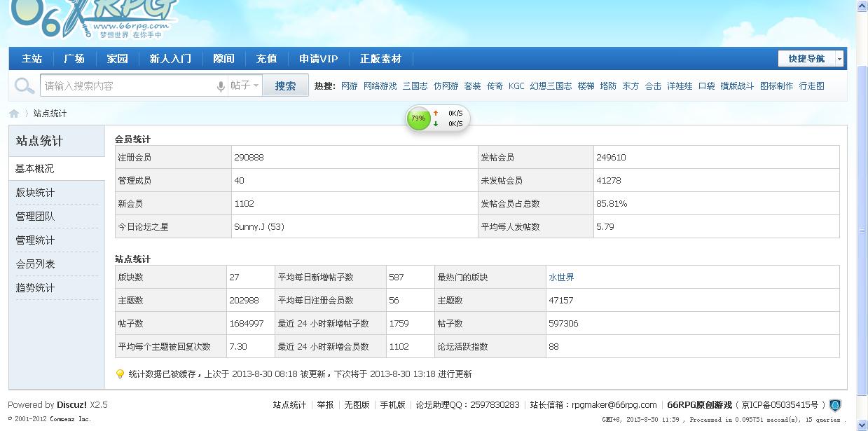Click footer link 无图版
This screenshot has height=431, width=868.
(357, 405)
